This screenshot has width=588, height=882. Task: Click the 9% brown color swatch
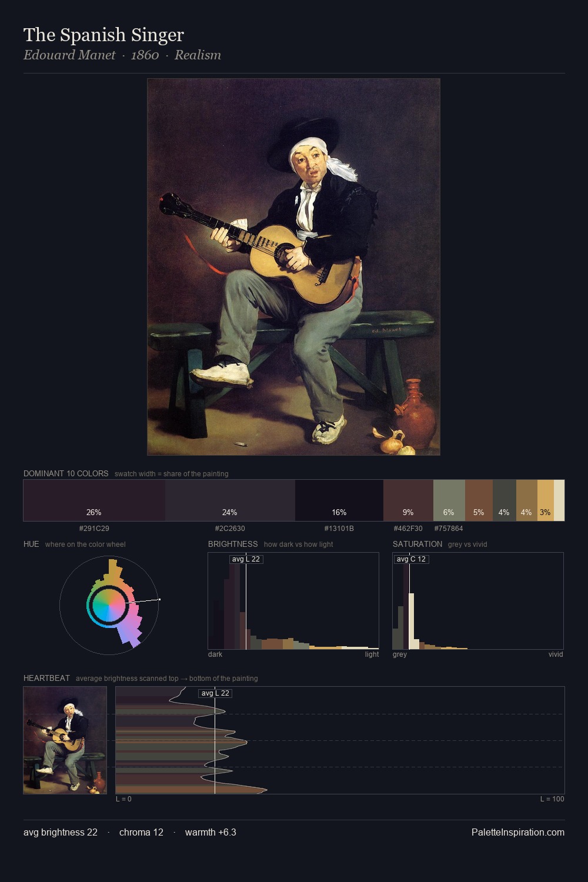[x=408, y=500]
